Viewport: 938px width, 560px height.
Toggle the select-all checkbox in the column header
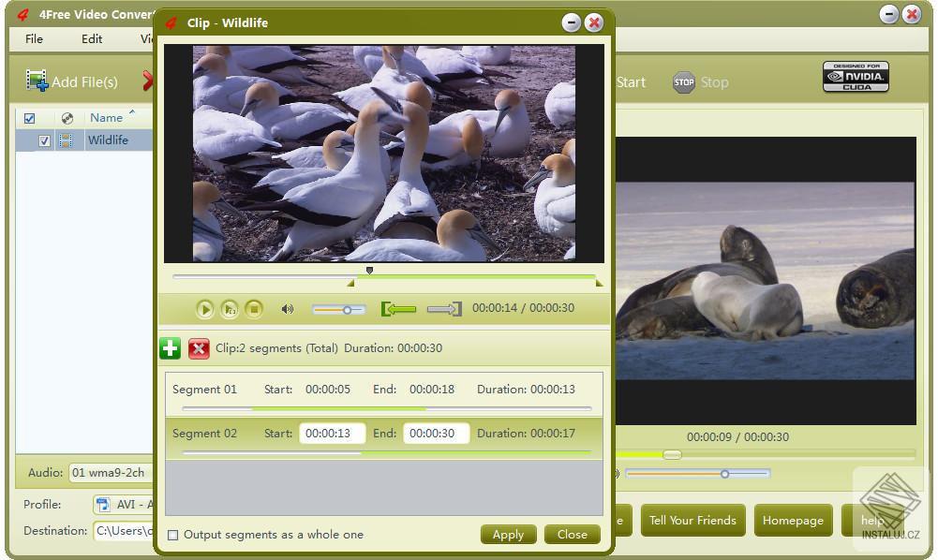(31, 118)
